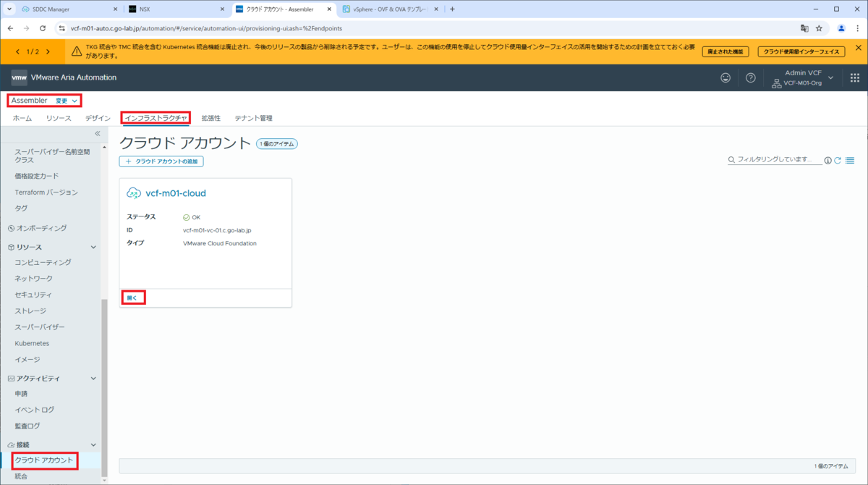Click the vcf-m01-cloud cloud icon
The width and height of the screenshot is (868, 485).
(134, 193)
